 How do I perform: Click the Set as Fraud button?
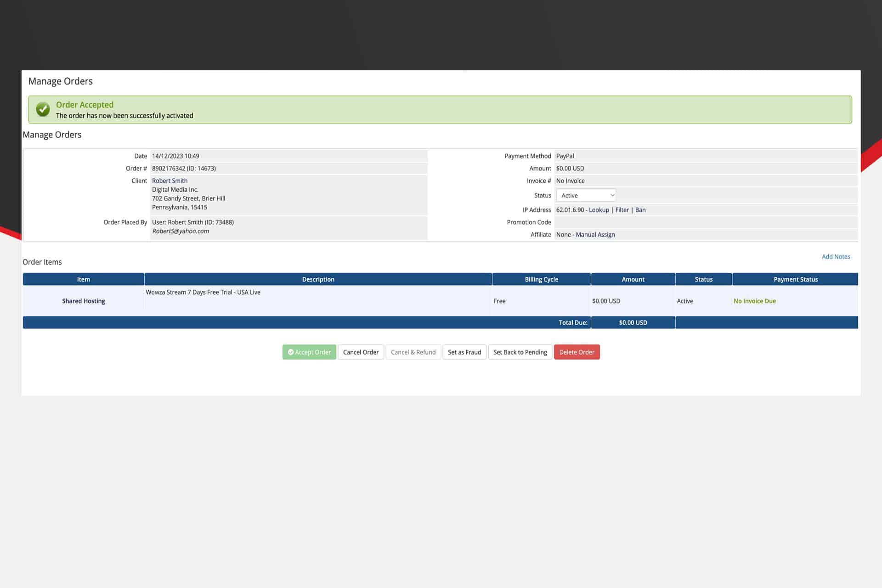point(464,352)
